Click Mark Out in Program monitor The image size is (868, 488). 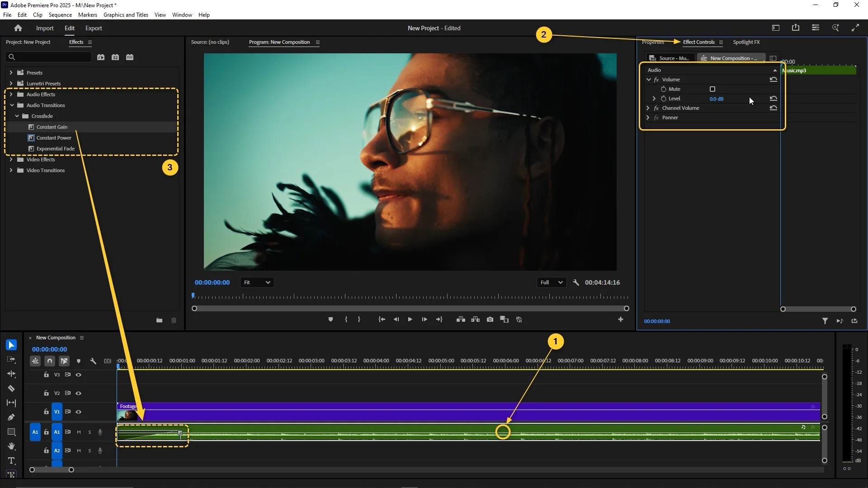pyautogui.click(x=359, y=319)
